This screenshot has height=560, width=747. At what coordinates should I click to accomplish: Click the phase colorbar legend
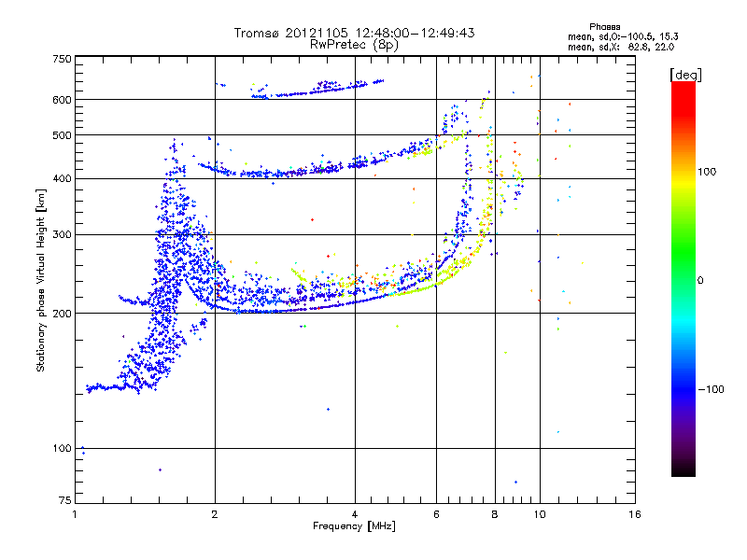684,279
